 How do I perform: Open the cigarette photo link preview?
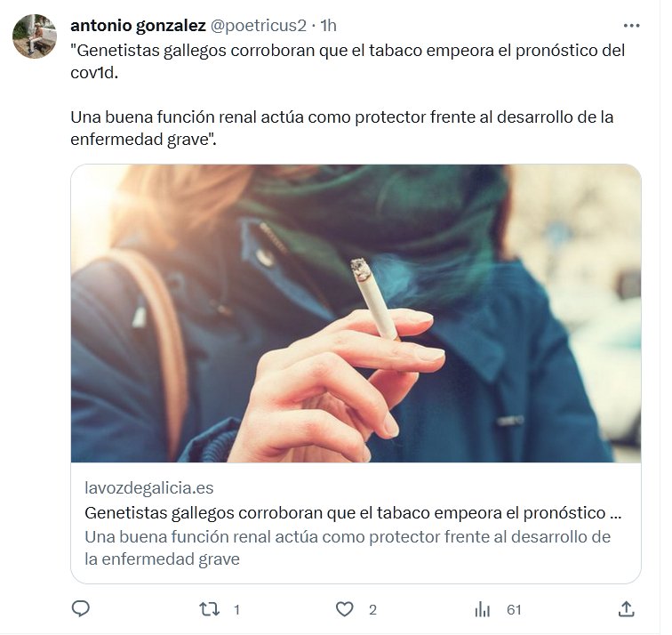[356, 313]
